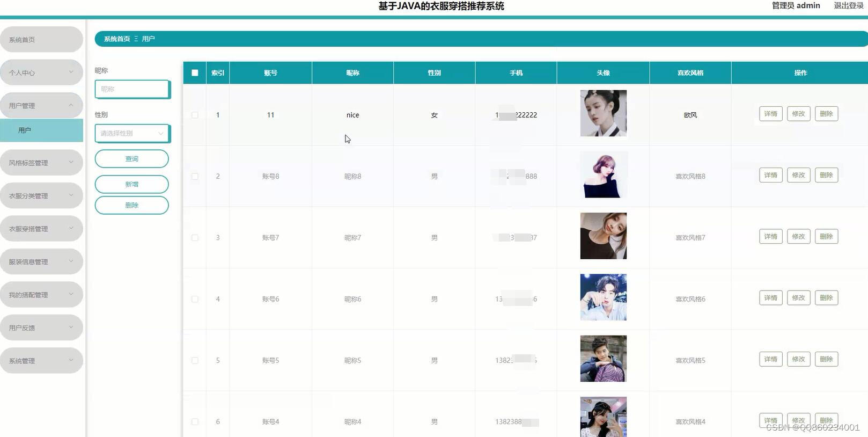Click the 新增 add button
Screen dimensions: 868x437
click(132, 184)
